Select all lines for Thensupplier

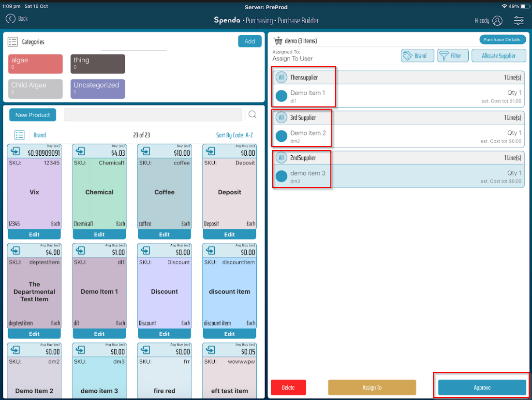281,77
